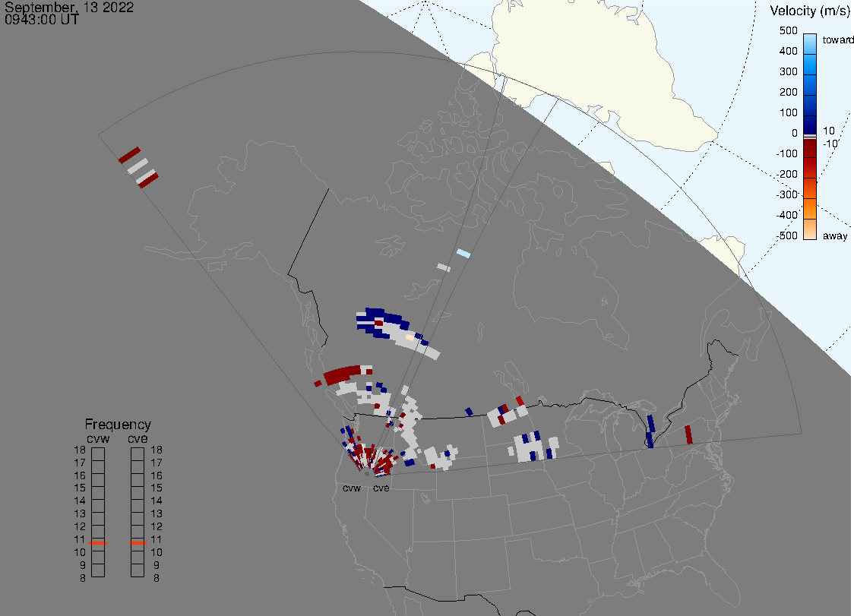Viewport: 854px width, 616px height.
Task: Pick the dark red segment of the color bar
Action: [810, 148]
